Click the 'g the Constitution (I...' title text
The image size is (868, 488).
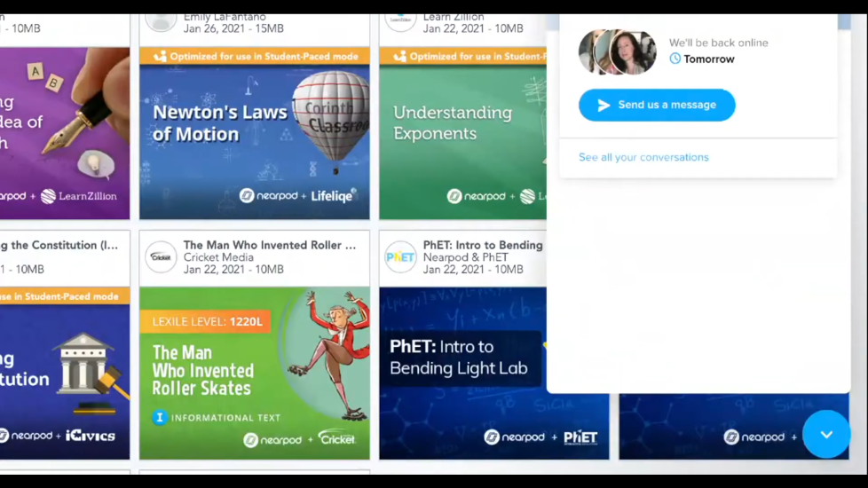59,245
